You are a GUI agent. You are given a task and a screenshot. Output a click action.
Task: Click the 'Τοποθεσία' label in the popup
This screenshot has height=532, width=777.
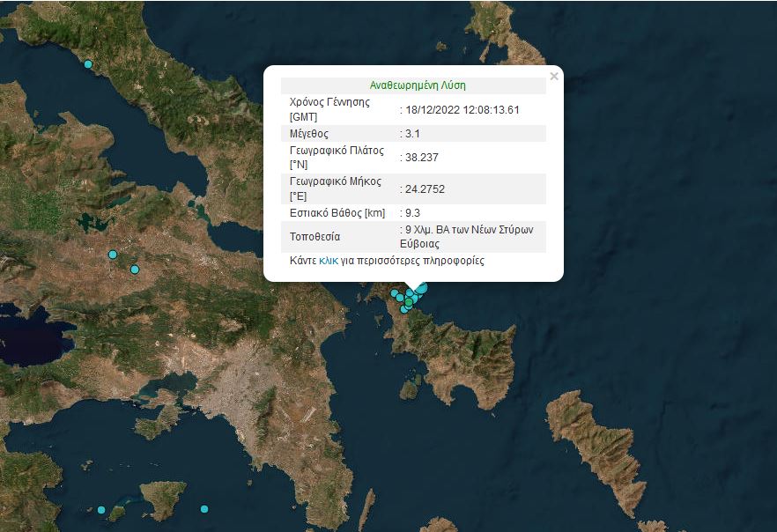(314, 237)
